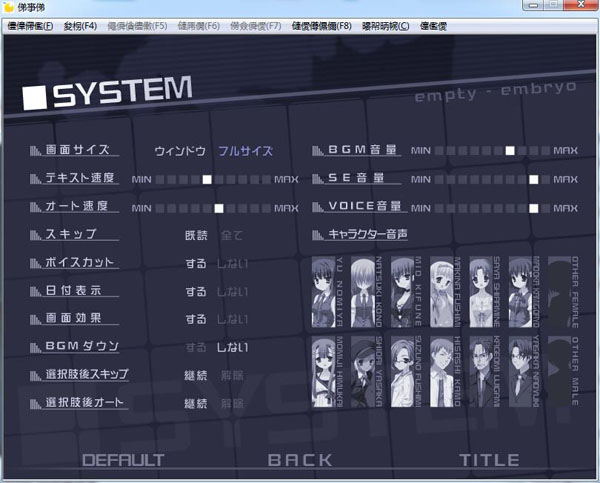This screenshot has height=483, width=600.
Task: Turn on 日付表示 with する
Action: coord(196,292)
